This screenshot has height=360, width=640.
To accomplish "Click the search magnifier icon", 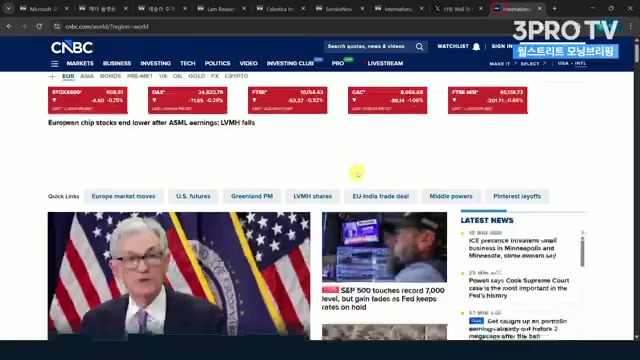I will coord(420,47).
